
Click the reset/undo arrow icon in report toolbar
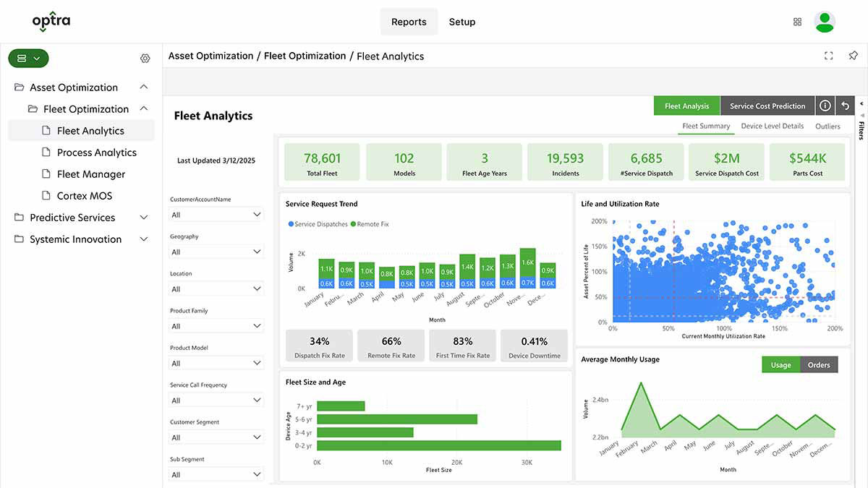coord(844,105)
